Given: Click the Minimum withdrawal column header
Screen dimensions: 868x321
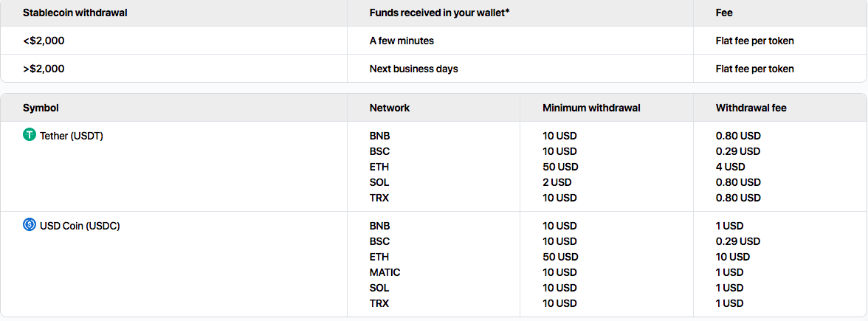Looking at the screenshot, I should pos(591,108).
